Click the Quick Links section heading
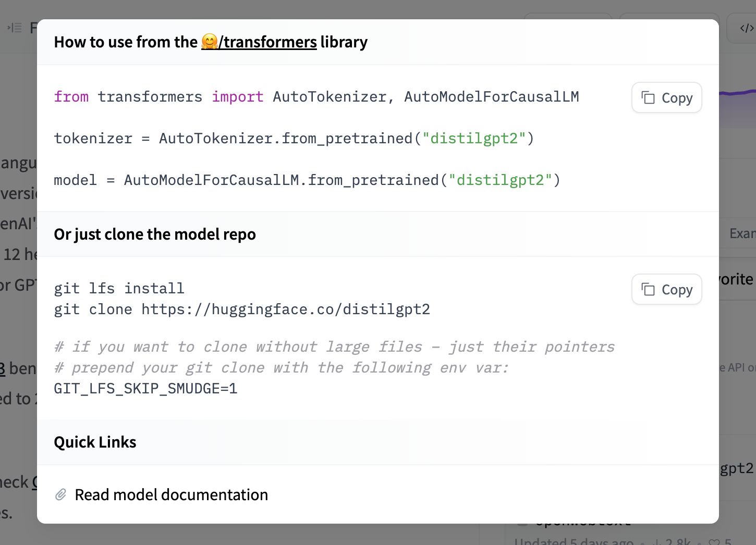 pyautogui.click(x=95, y=442)
